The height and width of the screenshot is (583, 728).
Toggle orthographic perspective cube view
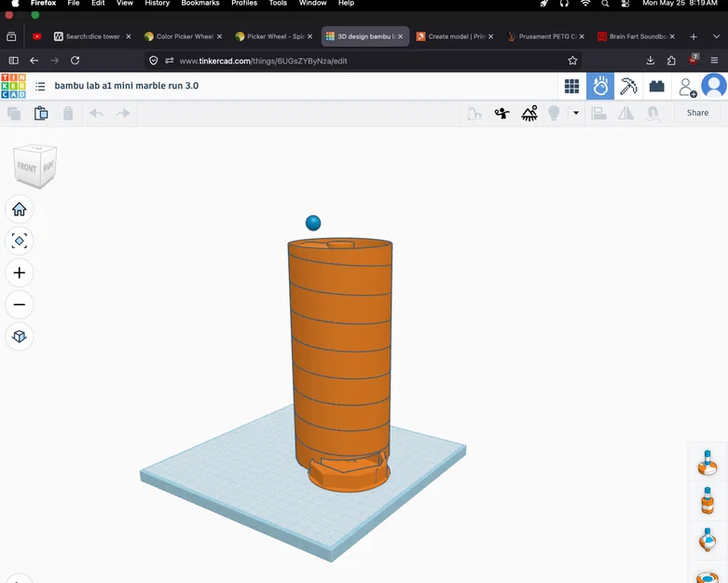pos(19,337)
